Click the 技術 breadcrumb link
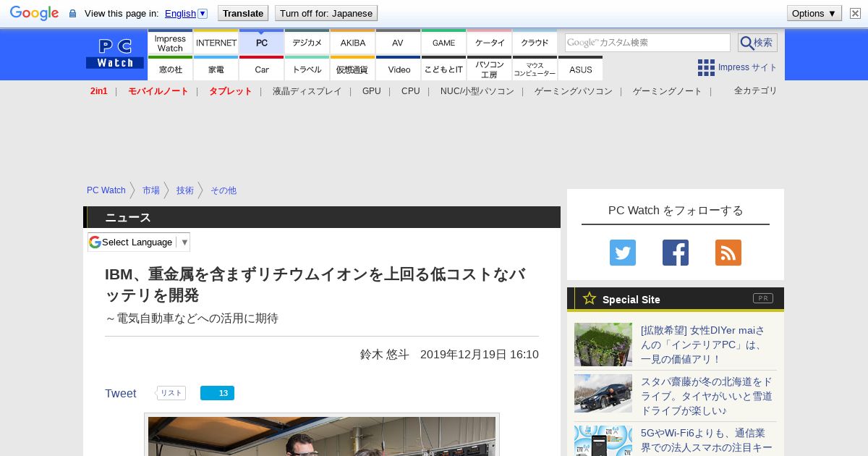Screen dimensions: 868x456 point(185,190)
